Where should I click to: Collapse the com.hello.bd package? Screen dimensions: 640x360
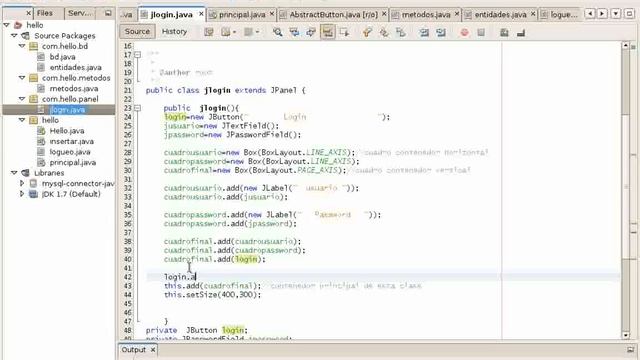[22, 46]
